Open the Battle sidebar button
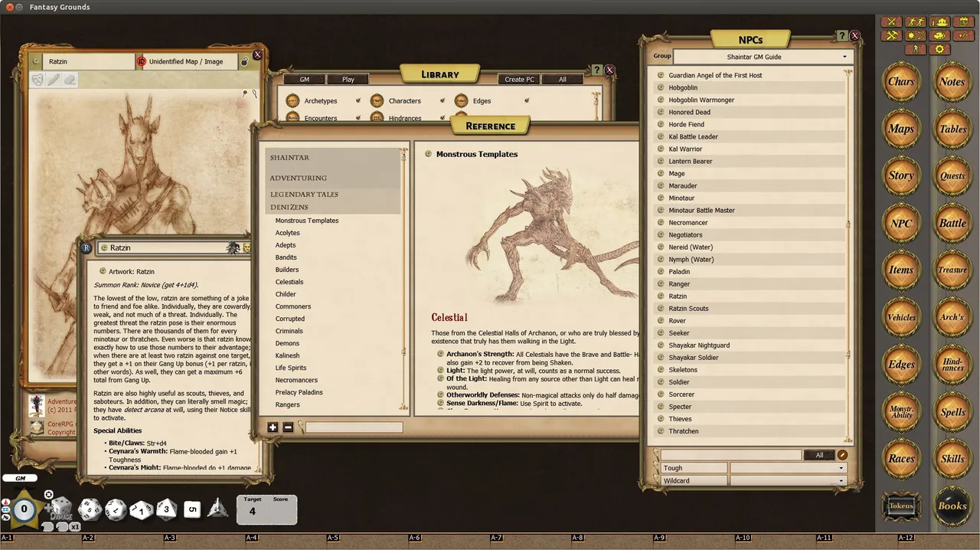The height and width of the screenshot is (550, 980). coord(953,223)
